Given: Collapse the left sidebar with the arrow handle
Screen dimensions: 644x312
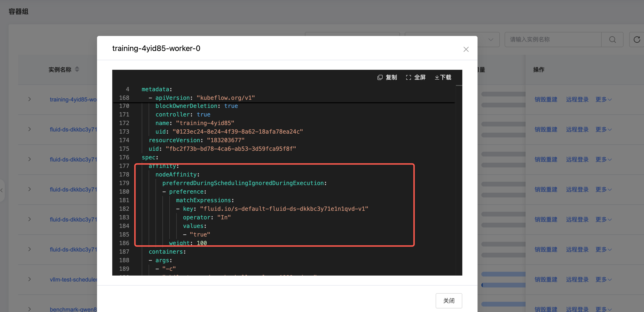Looking at the screenshot, I should [x=2, y=190].
